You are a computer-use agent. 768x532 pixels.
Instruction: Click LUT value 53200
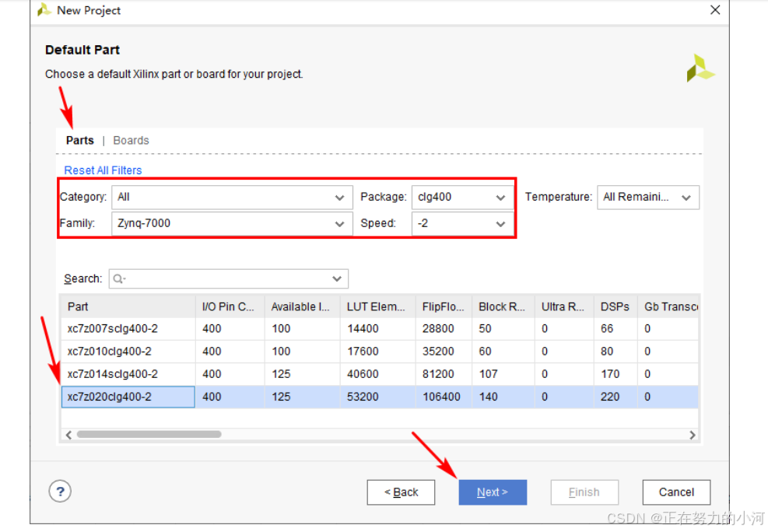click(x=363, y=397)
